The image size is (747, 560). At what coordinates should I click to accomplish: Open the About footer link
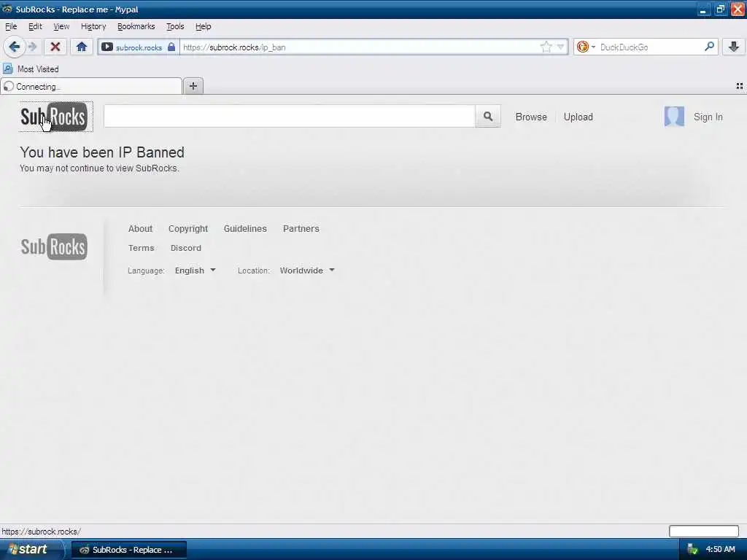pyautogui.click(x=140, y=228)
